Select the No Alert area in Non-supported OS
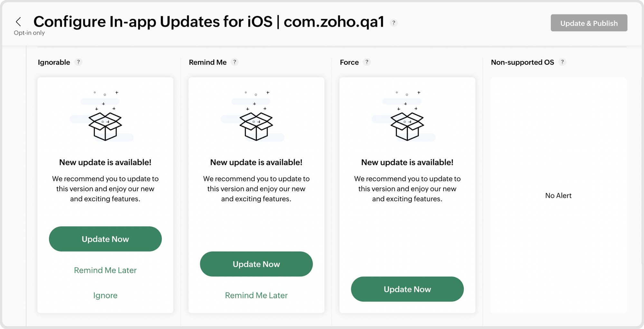The height and width of the screenshot is (329, 644). tap(558, 195)
